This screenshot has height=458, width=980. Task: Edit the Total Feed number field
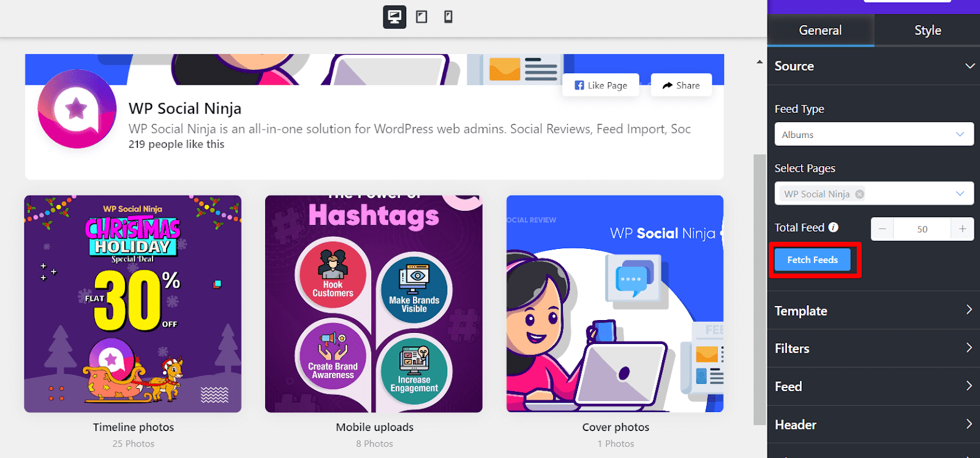tap(922, 229)
